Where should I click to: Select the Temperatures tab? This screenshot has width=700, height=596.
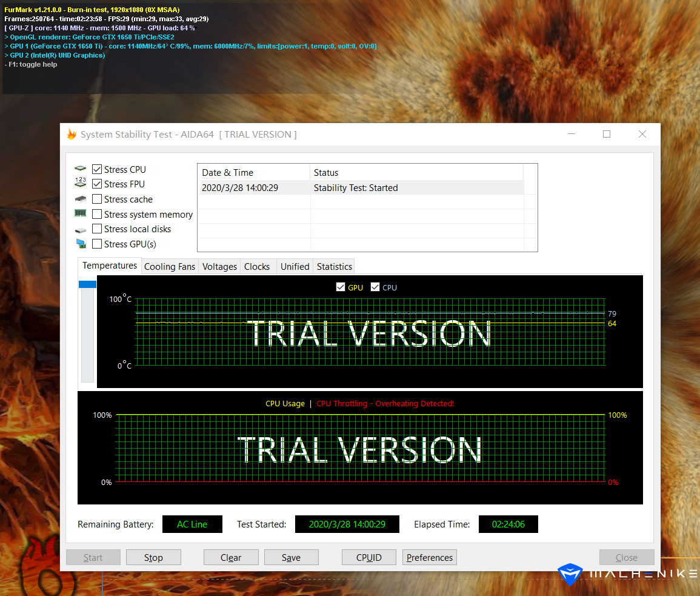tap(110, 266)
